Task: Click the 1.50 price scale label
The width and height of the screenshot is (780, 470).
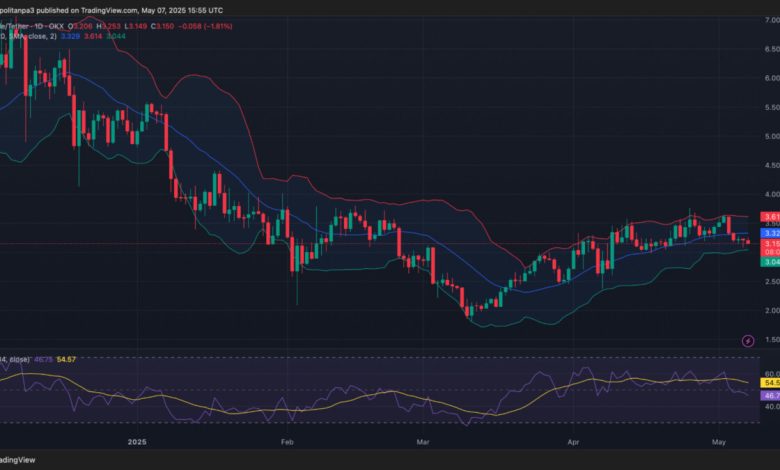Action: pos(772,340)
